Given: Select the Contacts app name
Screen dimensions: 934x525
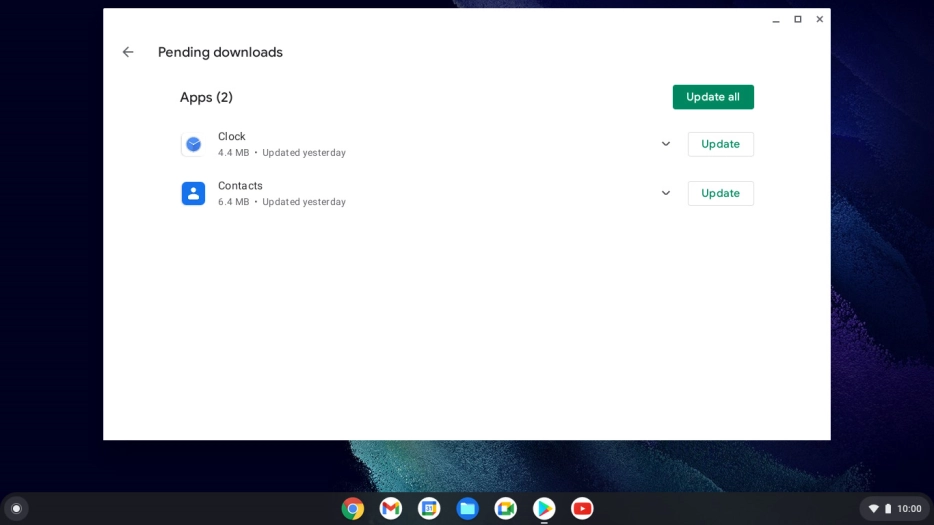Looking at the screenshot, I should click(240, 186).
